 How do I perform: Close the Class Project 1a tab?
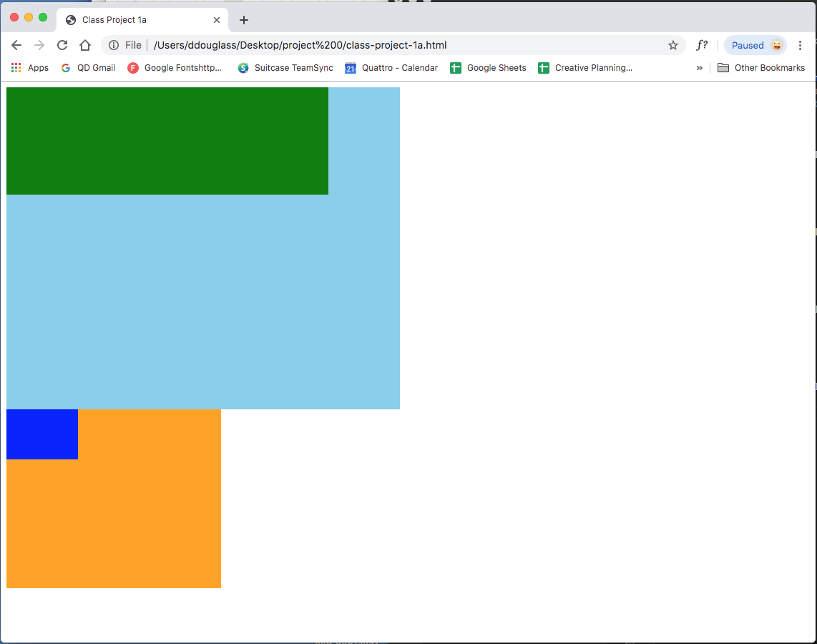tap(217, 20)
